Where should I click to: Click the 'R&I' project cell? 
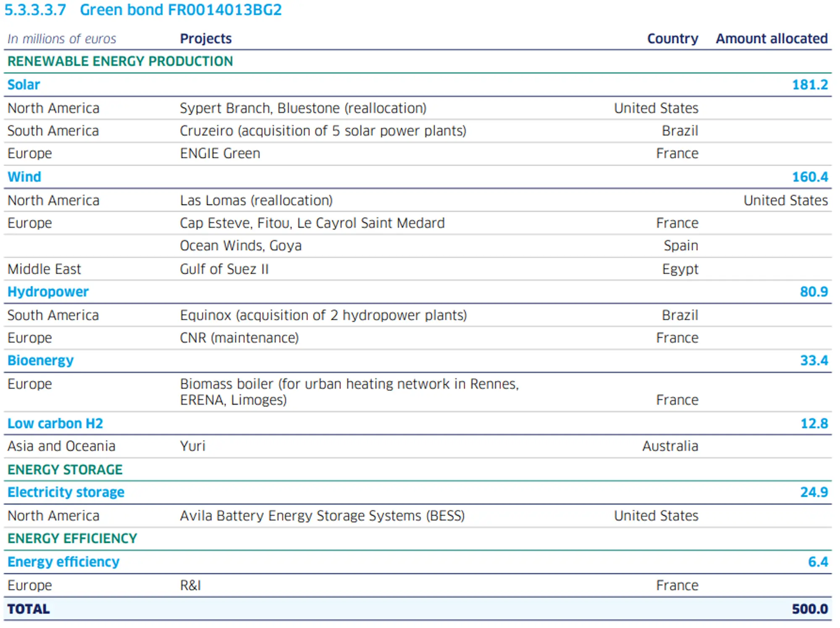191,586
